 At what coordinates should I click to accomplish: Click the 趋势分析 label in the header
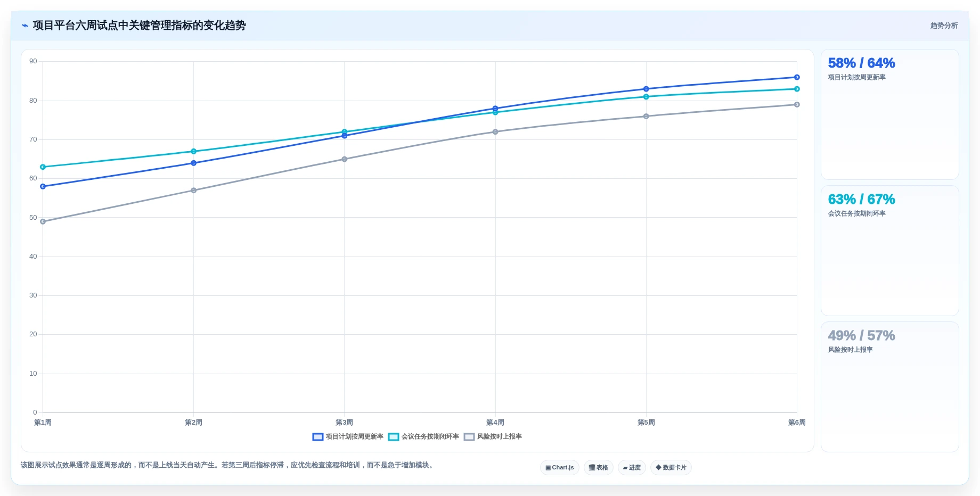click(944, 26)
